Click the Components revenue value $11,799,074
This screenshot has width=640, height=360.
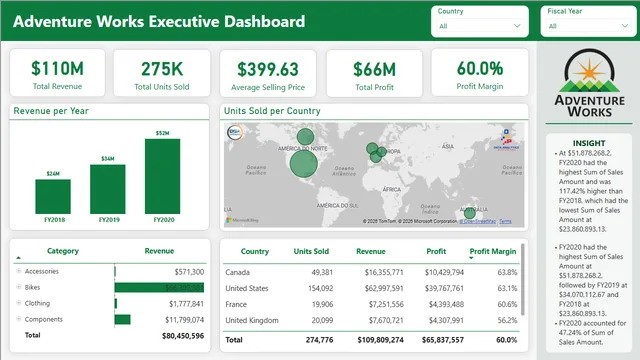pyautogui.click(x=184, y=320)
